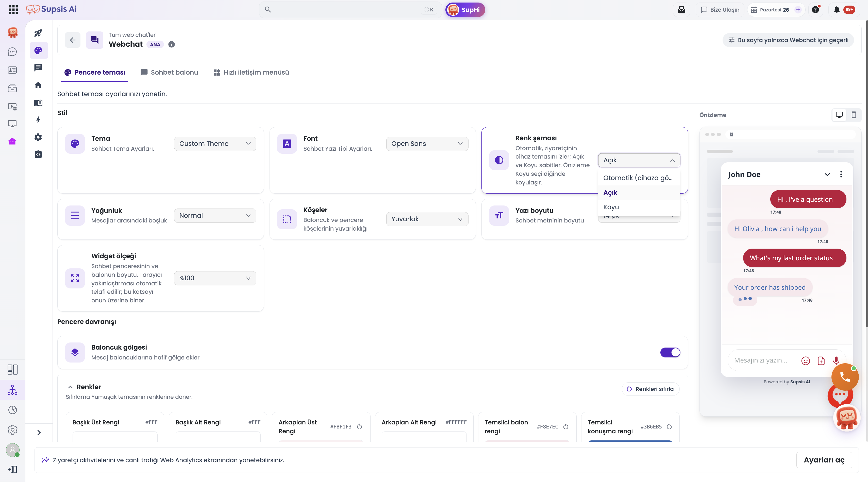Click the microphone icon in chat preview

836,361
